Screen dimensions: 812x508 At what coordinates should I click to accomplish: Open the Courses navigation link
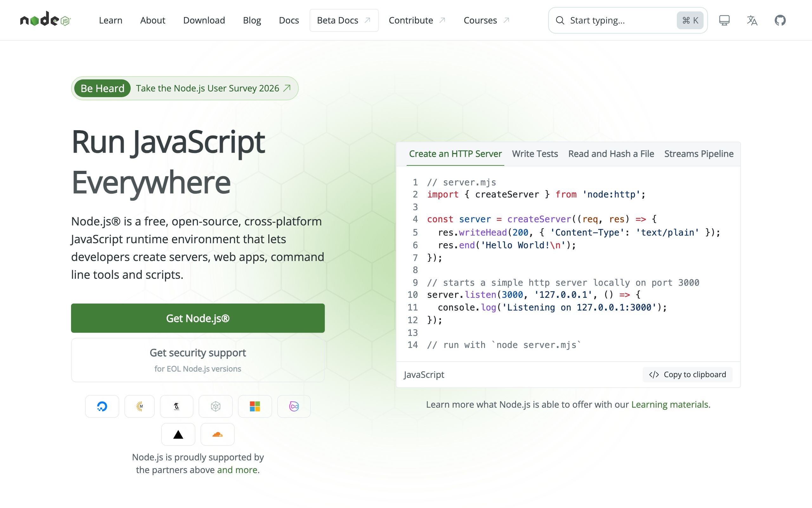point(486,20)
